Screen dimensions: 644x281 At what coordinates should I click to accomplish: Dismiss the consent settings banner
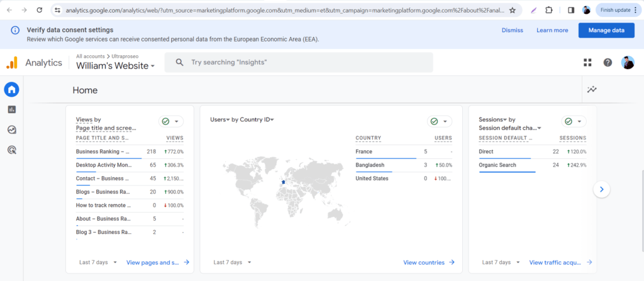(x=512, y=30)
